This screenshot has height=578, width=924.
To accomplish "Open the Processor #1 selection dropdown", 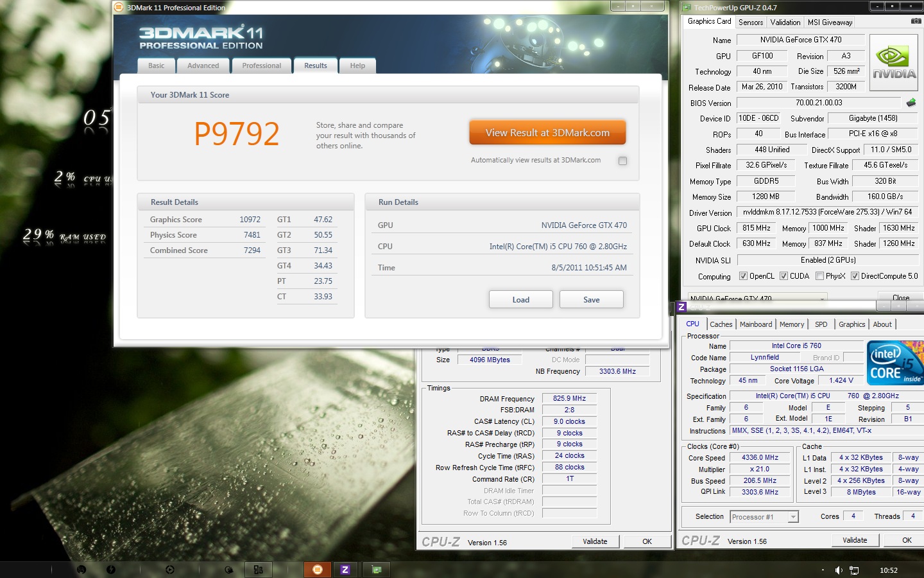I will 764,517.
